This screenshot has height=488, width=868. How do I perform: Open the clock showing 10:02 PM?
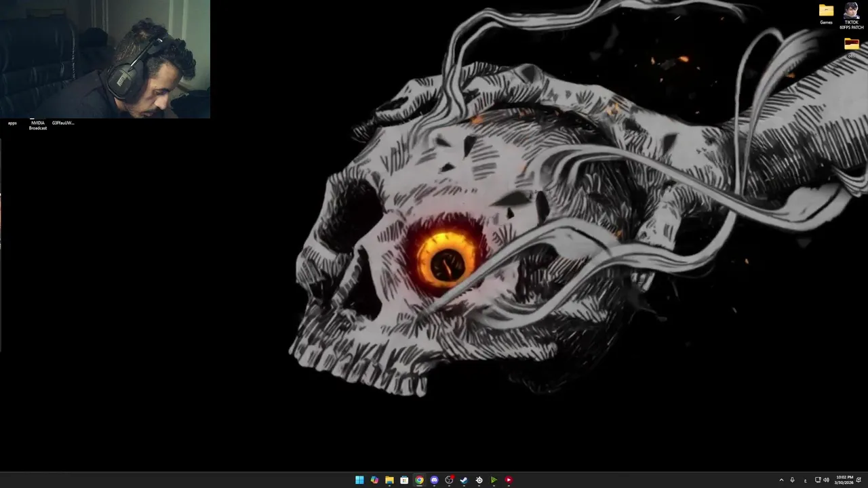(844, 480)
